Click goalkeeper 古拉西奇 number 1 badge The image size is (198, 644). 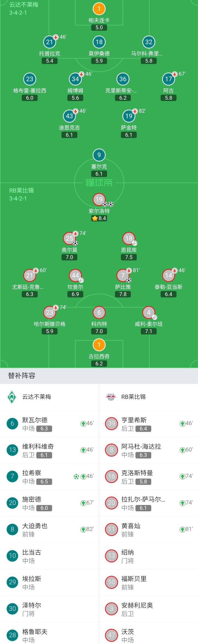[x=99, y=345]
